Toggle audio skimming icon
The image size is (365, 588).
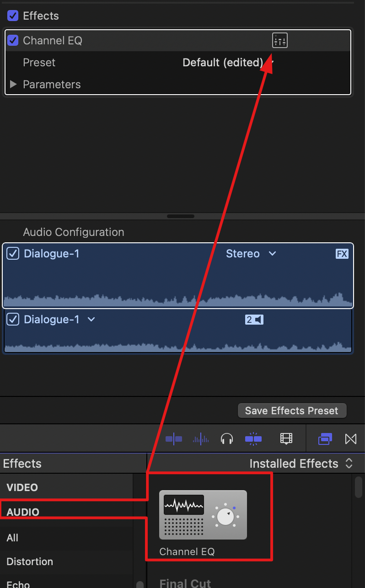coord(201,439)
